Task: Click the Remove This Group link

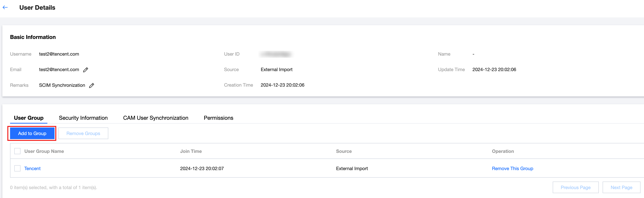Action: pyautogui.click(x=512, y=169)
